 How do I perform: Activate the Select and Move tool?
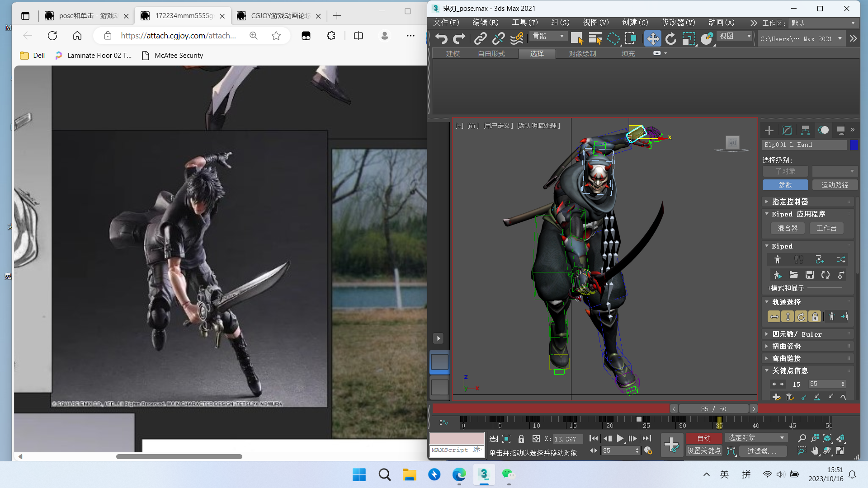coord(653,39)
